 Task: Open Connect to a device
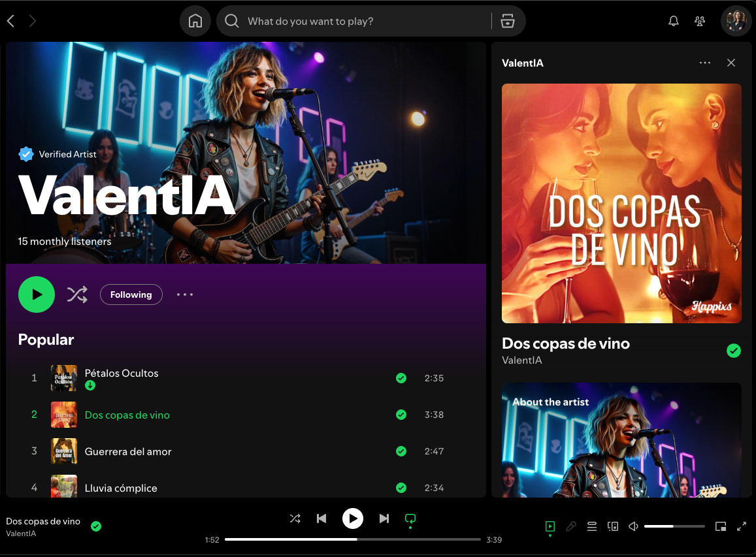click(613, 526)
